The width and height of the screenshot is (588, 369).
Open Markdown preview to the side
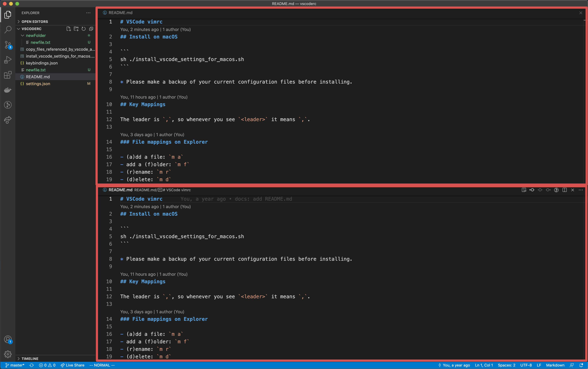[x=524, y=190]
